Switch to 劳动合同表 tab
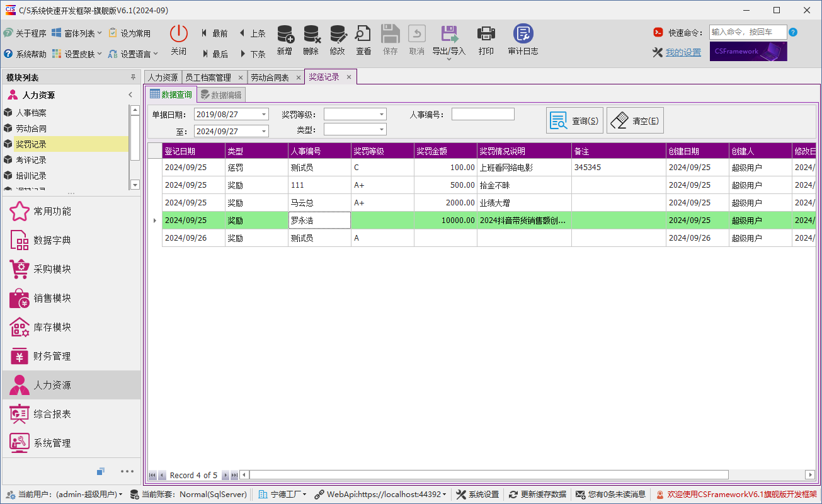The image size is (822, 504). point(275,77)
